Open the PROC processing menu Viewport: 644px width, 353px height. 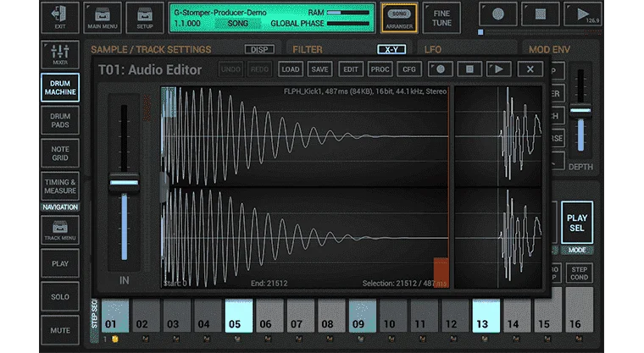pos(380,69)
